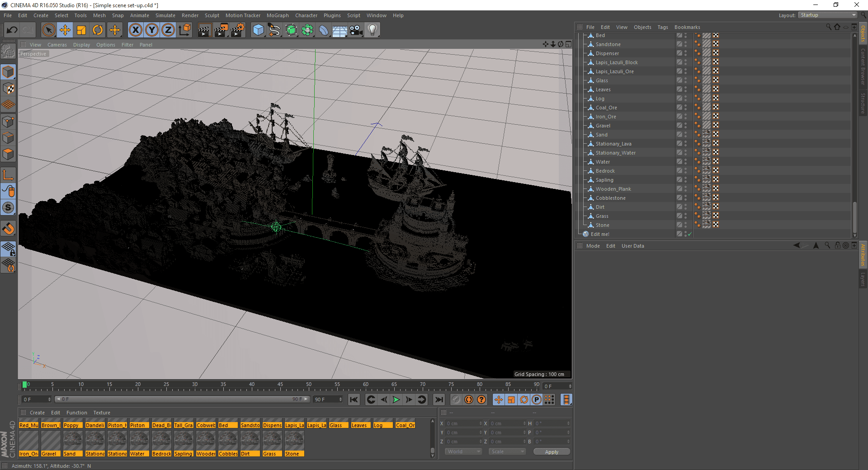Click the Undo arrow icon

pyautogui.click(x=12, y=30)
